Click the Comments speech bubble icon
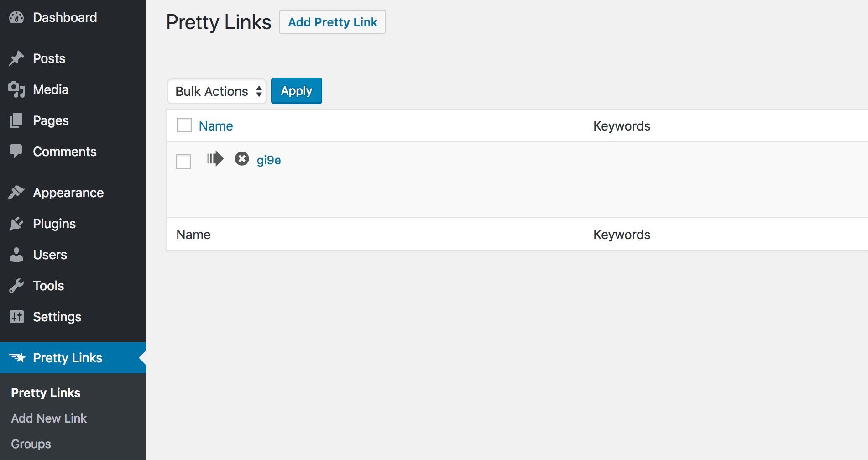 16,152
